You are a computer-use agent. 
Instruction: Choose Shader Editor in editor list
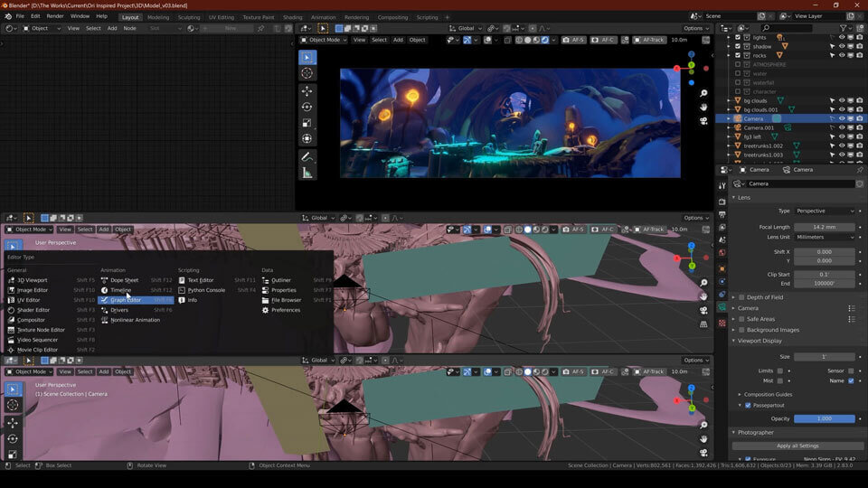click(51, 310)
